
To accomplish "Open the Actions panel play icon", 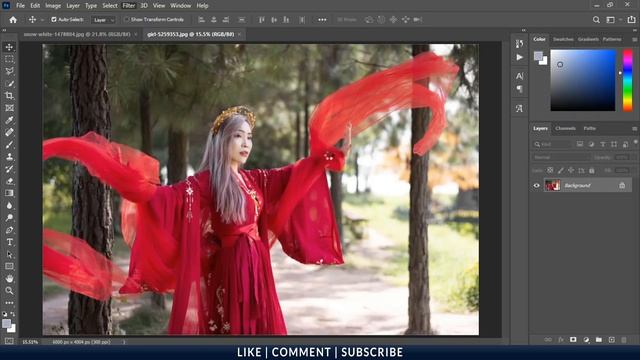I will click(519, 57).
